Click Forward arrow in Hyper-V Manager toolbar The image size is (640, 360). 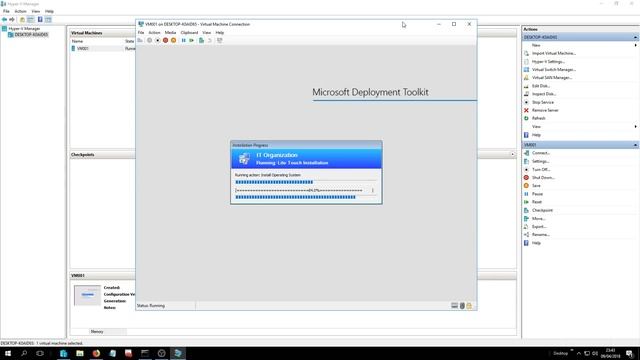coord(12,20)
